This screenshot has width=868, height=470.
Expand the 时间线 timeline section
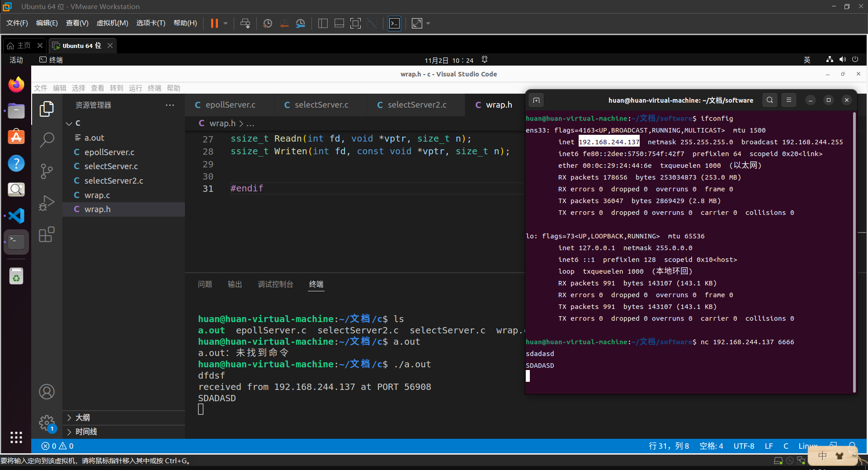pyautogui.click(x=86, y=432)
